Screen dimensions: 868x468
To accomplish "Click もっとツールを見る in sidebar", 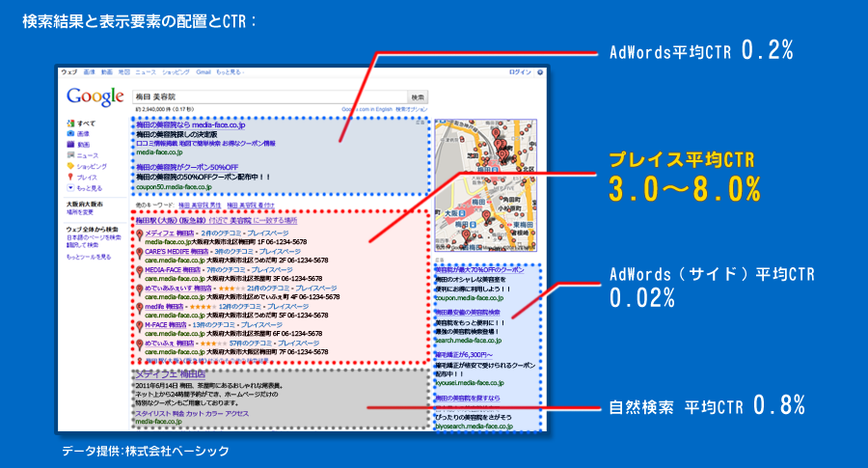I will click(89, 257).
